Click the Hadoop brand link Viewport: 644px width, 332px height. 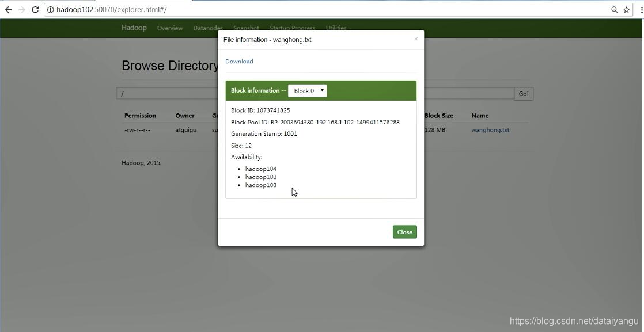[x=134, y=28]
